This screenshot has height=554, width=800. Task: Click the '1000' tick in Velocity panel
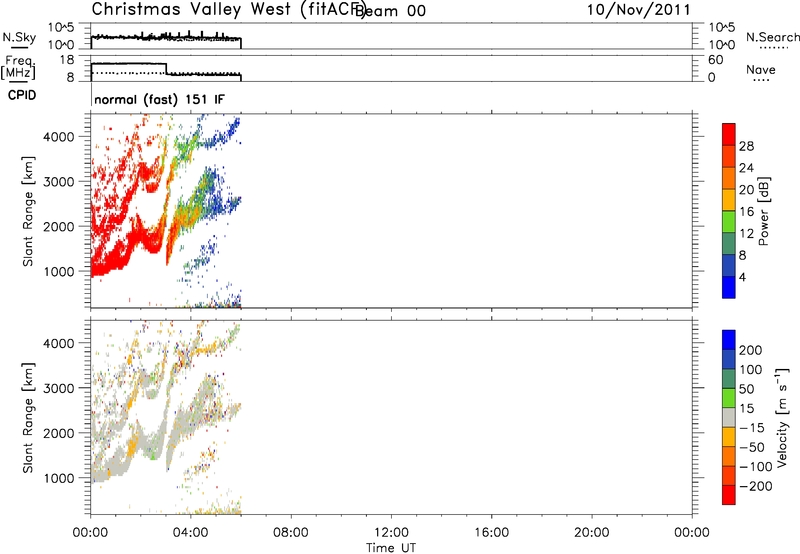pyautogui.click(x=58, y=478)
